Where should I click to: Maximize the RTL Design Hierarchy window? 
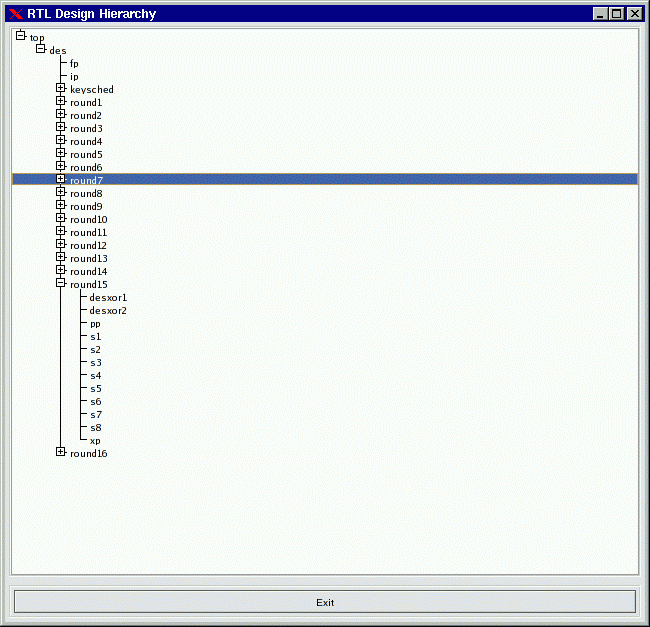(x=617, y=14)
